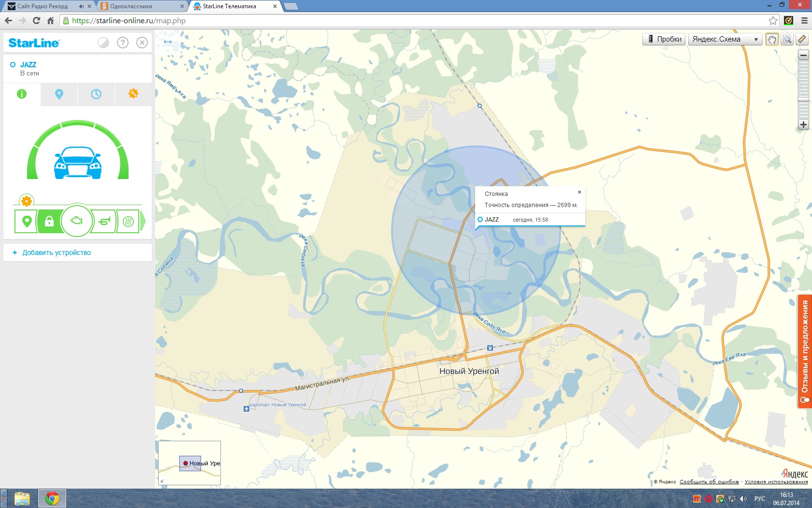Open the Яндекс.Схема map type dropdown

(725, 39)
